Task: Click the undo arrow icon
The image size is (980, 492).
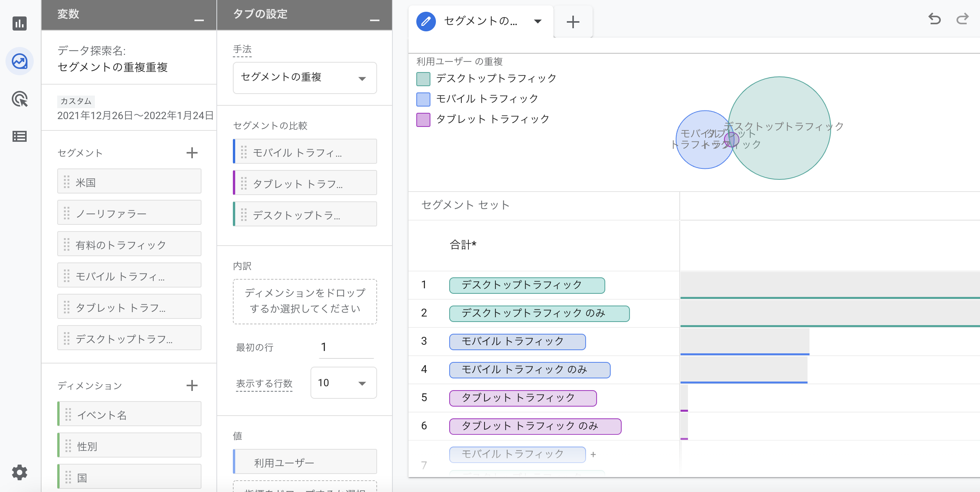Action: click(935, 19)
